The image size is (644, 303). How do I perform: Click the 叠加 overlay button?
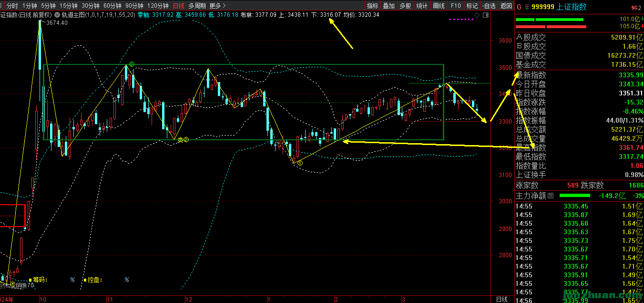[389, 6]
